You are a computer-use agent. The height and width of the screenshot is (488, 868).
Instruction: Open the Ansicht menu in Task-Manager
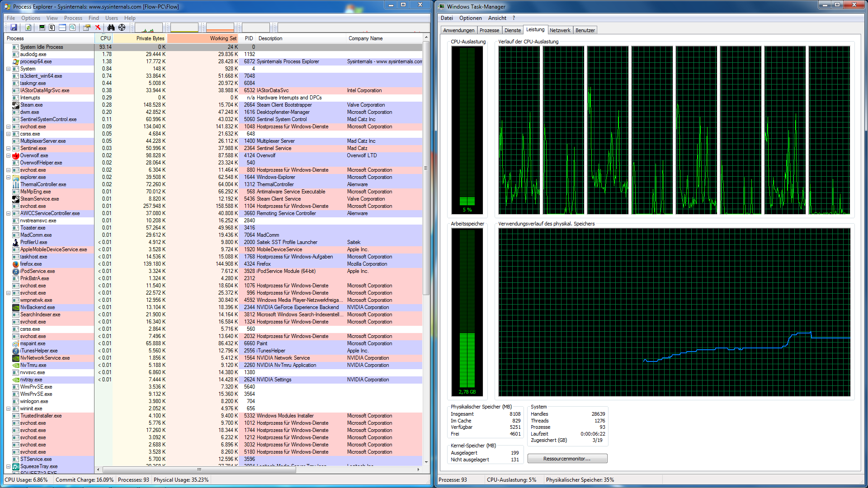tap(497, 18)
